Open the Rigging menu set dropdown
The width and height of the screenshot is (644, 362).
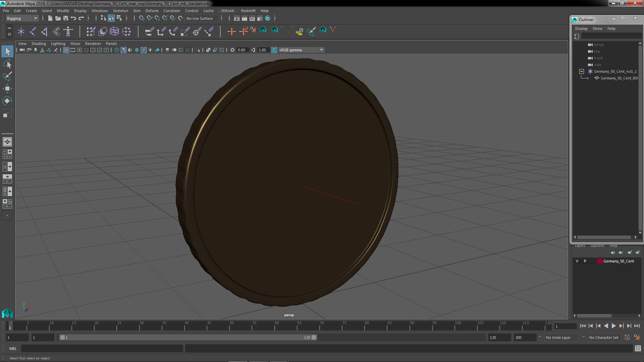(22, 18)
